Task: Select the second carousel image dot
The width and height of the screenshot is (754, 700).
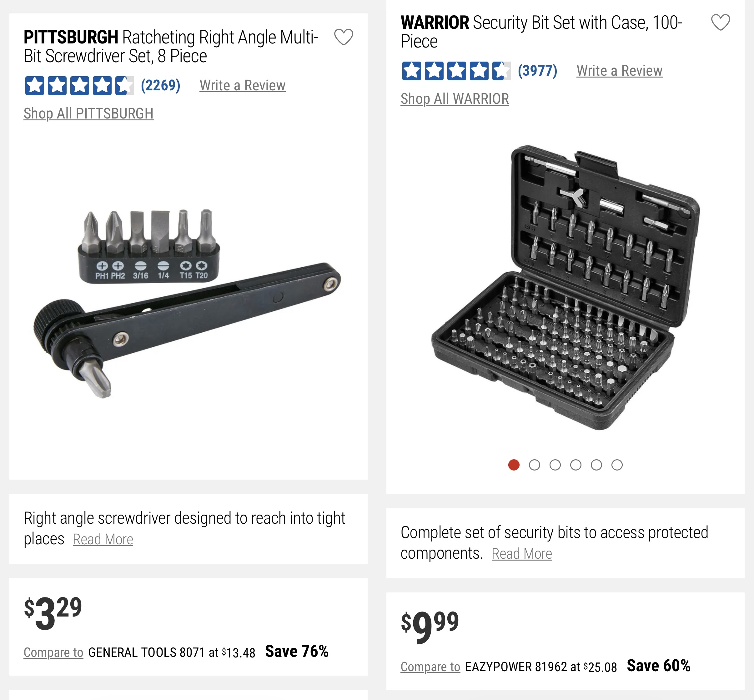Action: pos(534,465)
